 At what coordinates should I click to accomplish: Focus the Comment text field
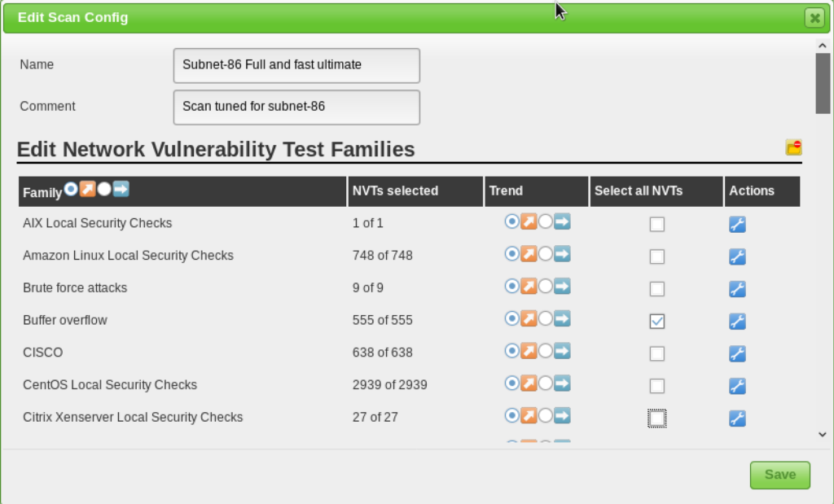(x=296, y=107)
